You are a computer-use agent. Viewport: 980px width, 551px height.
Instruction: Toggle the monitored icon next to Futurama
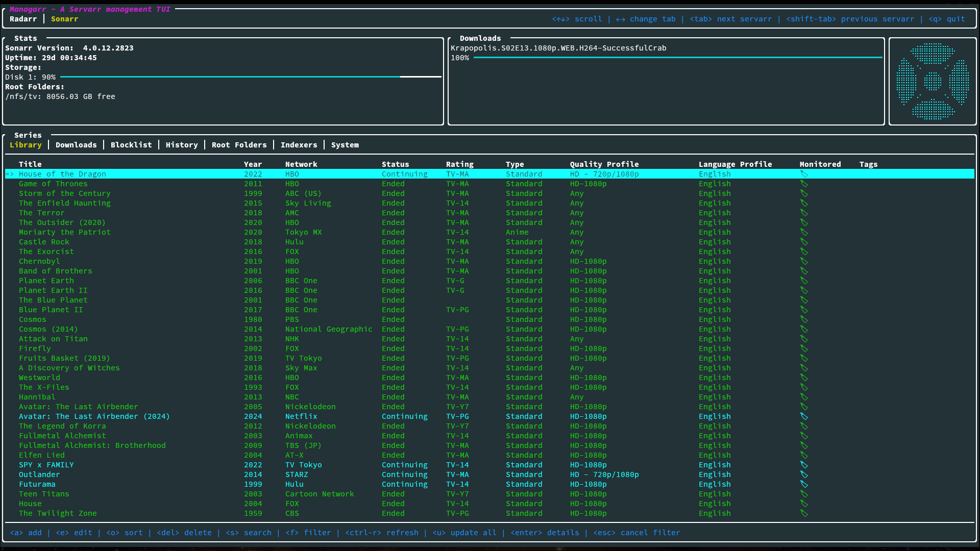click(x=804, y=484)
